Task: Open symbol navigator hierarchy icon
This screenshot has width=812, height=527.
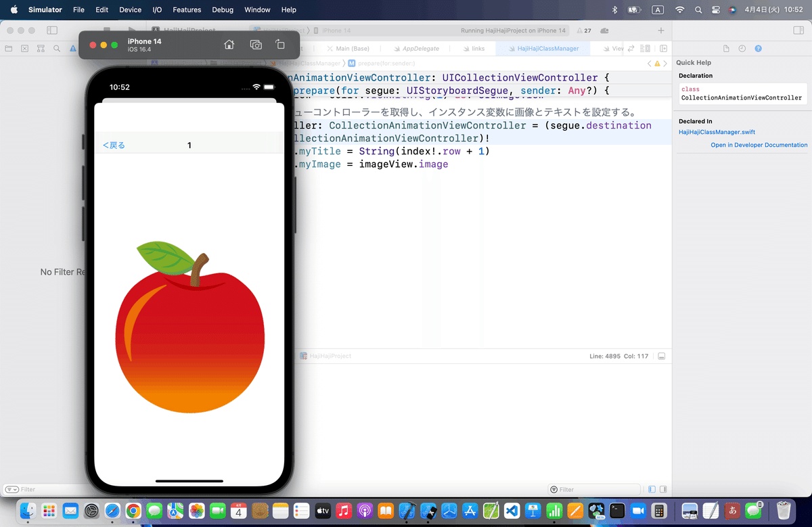Action: (x=41, y=49)
